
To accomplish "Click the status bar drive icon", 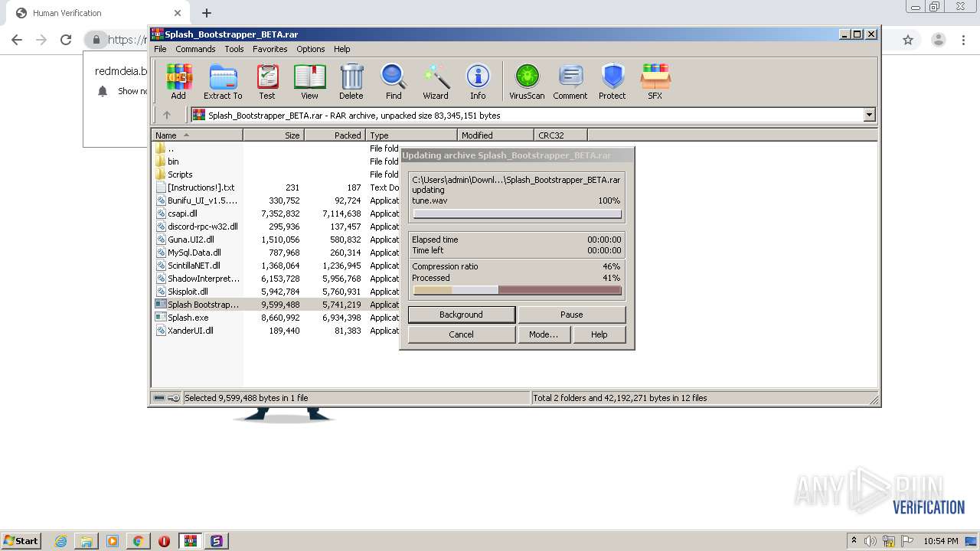I will pyautogui.click(x=159, y=398).
